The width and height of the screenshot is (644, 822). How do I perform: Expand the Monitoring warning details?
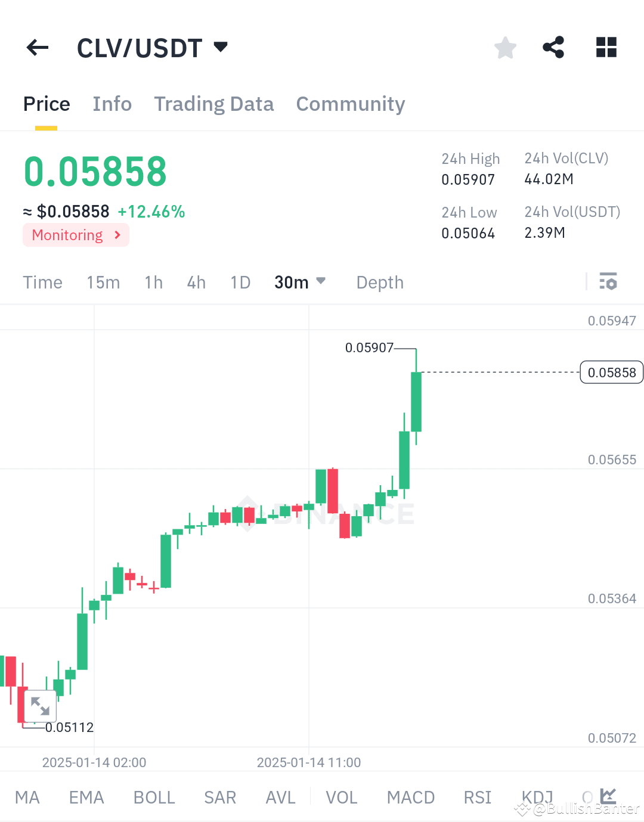tap(76, 235)
